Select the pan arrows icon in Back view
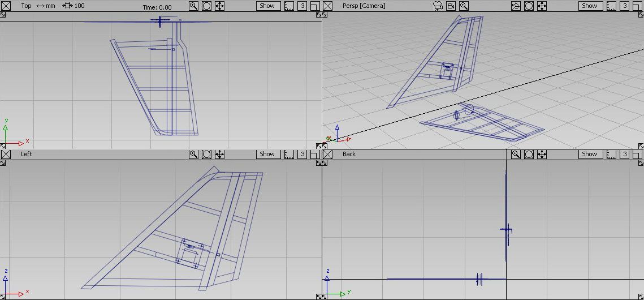The width and height of the screenshot is (644, 300). (x=542, y=154)
